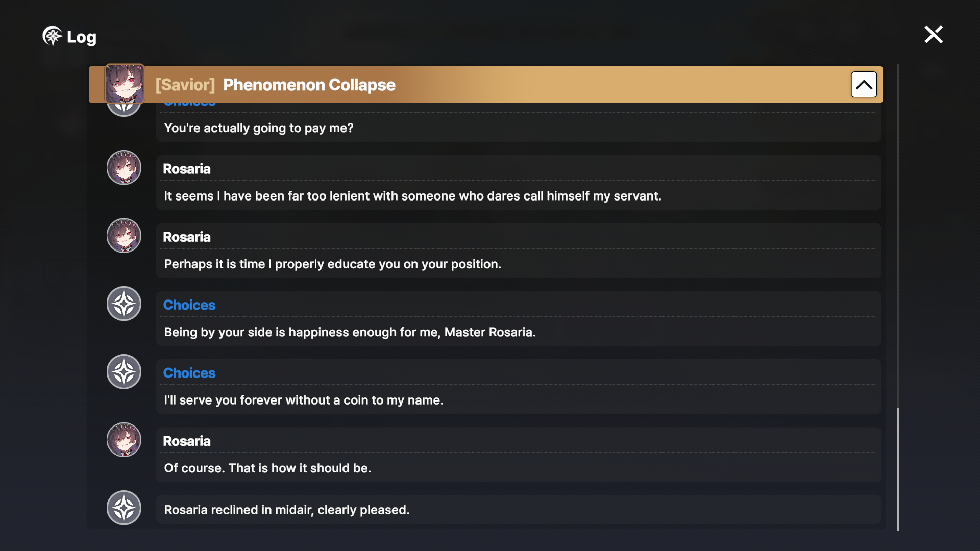
Task: Click Rosaria name above "far too lenient" message
Action: (187, 169)
